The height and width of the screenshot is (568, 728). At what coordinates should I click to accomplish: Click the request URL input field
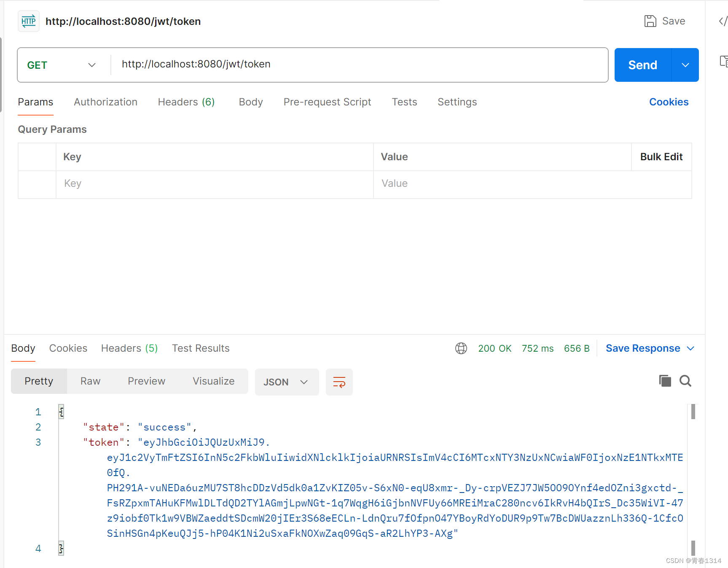click(x=359, y=64)
